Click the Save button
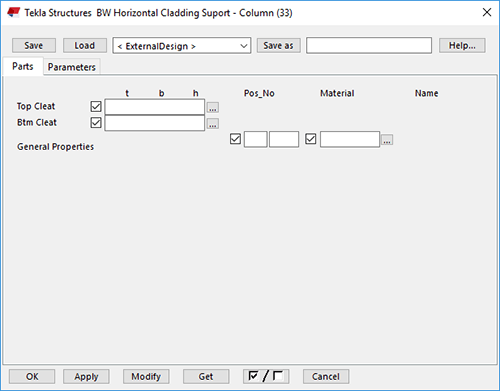The image size is (500, 391). pos(34,45)
